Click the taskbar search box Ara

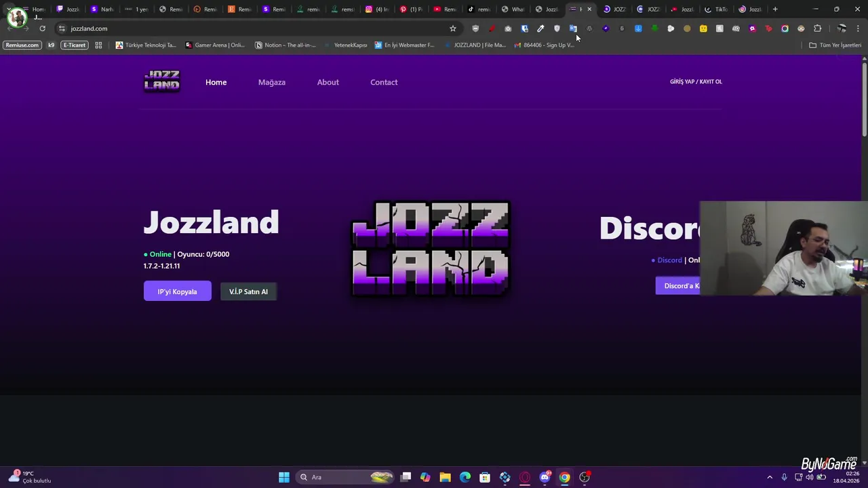click(346, 477)
